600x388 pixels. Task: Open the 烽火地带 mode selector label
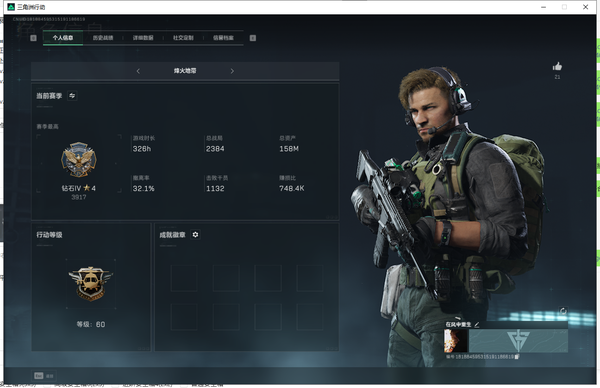tap(185, 71)
